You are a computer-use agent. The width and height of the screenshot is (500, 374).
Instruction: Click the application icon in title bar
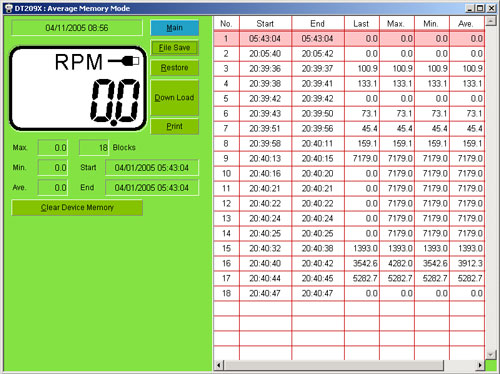coord(9,8)
